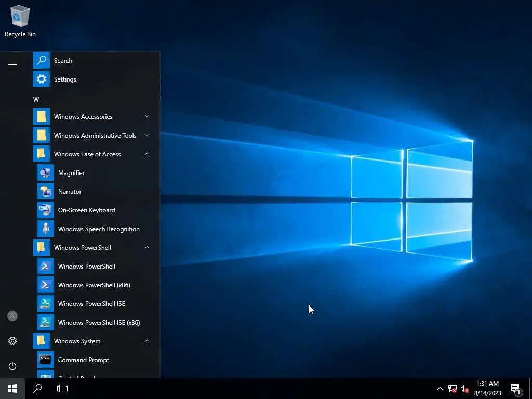The width and height of the screenshot is (532, 399).
Task: Open Settings gear in Start left rail
Action: pos(12,341)
